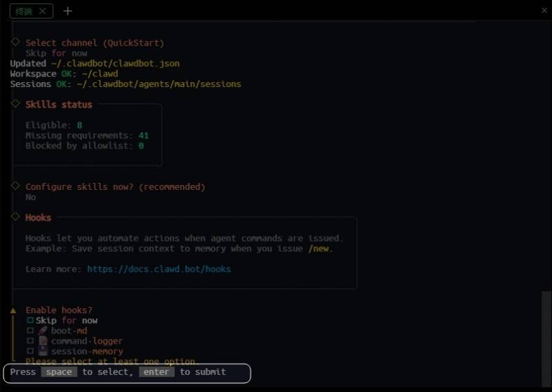Enable the command-logger hook checkbox
The height and width of the screenshot is (392, 552).
(30, 341)
